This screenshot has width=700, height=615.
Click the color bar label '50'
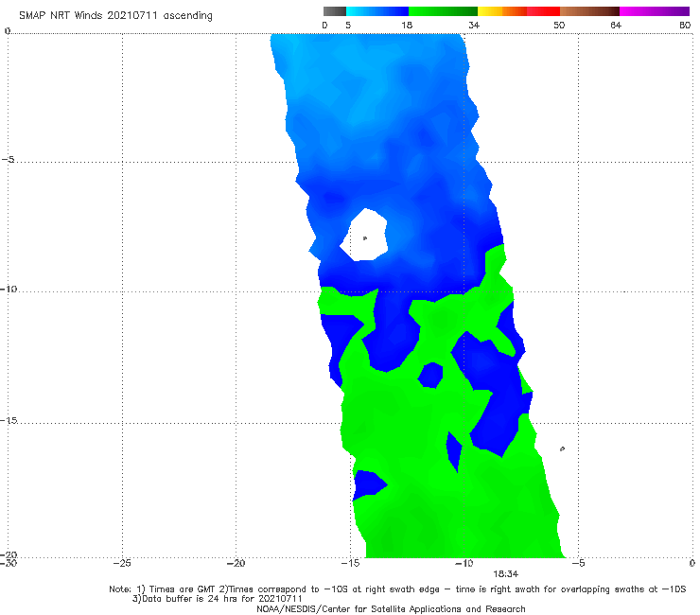tap(559, 26)
